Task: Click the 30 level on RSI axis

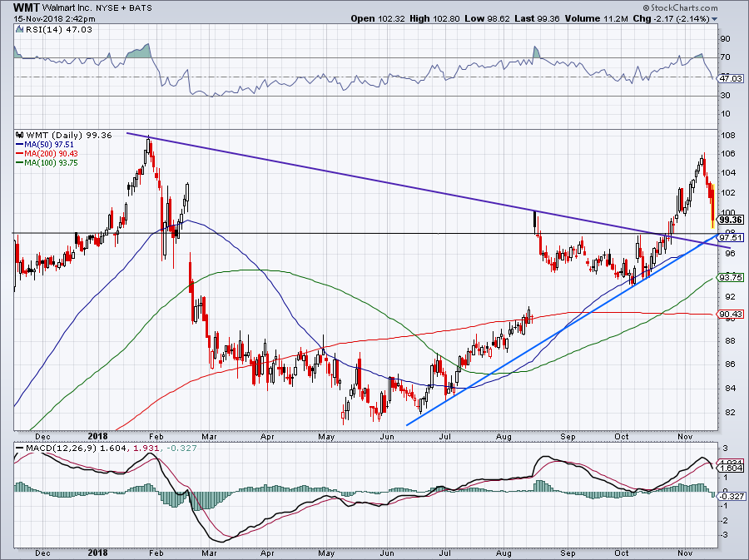Action: tap(725, 96)
